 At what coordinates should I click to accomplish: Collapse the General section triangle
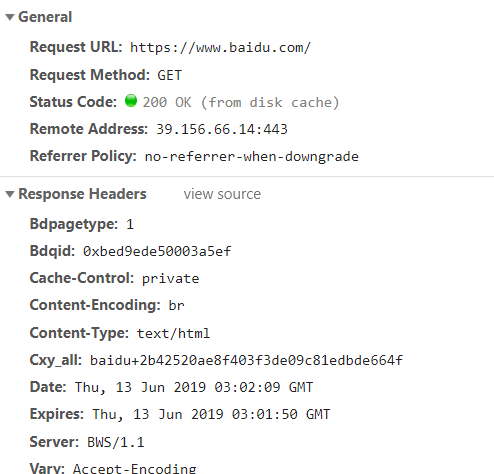pyautogui.click(x=10, y=17)
